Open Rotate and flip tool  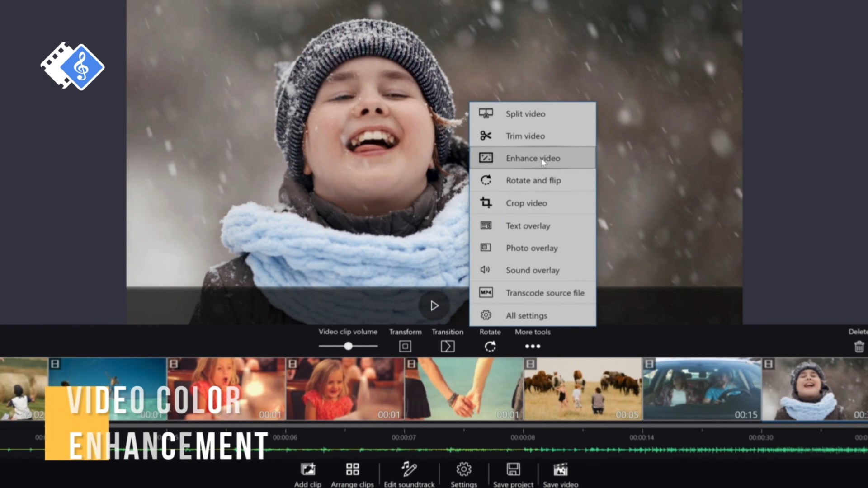coord(533,180)
